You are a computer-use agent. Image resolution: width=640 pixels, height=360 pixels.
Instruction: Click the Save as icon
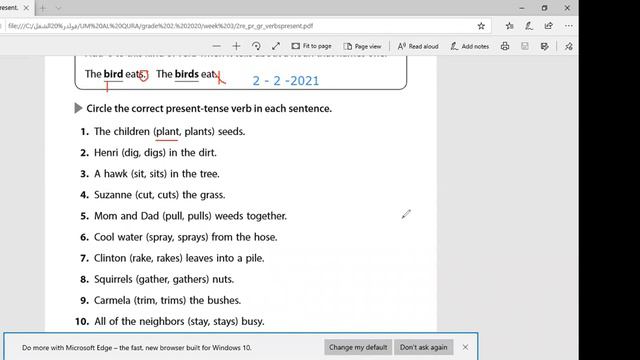pyautogui.click(x=544, y=46)
